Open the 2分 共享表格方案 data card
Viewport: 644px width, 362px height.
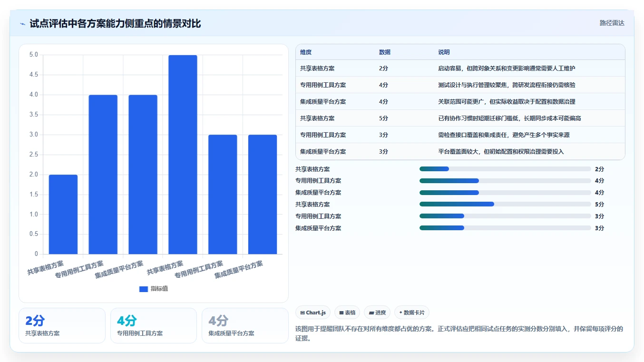[62, 325]
